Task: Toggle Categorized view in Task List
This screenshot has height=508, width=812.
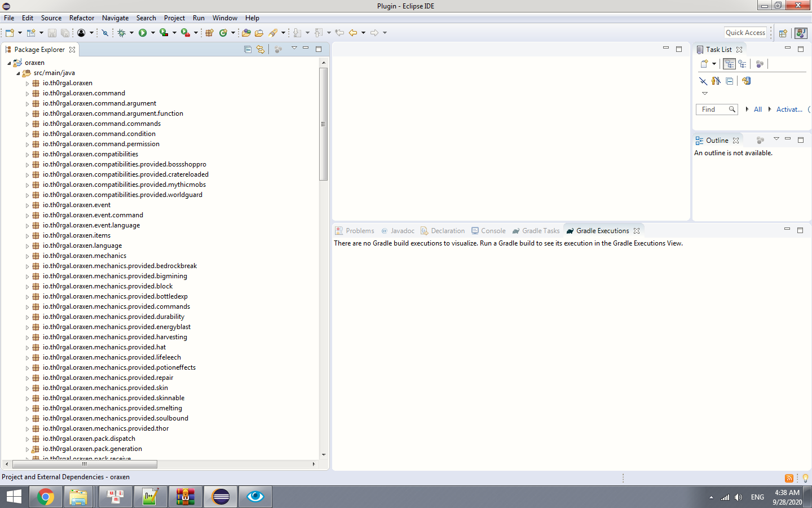Action: coord(730,64)
